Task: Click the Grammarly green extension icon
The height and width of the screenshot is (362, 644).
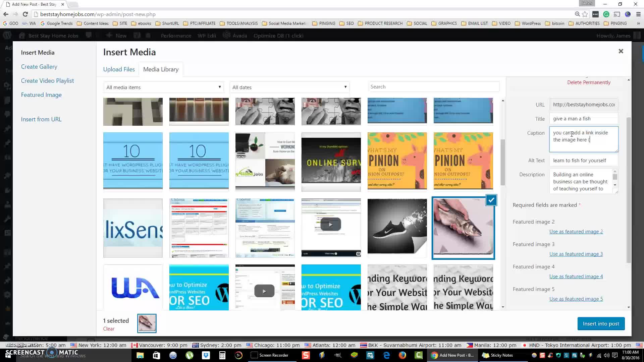Action: [606, 14]
